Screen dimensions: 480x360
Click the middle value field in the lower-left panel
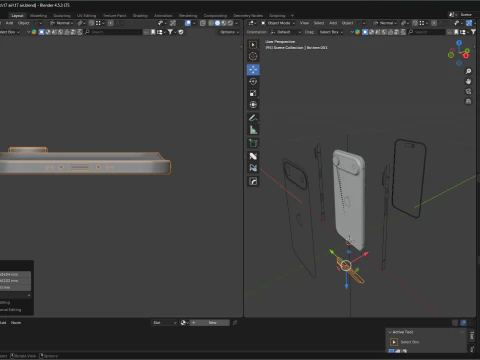[x=15, y=281]
